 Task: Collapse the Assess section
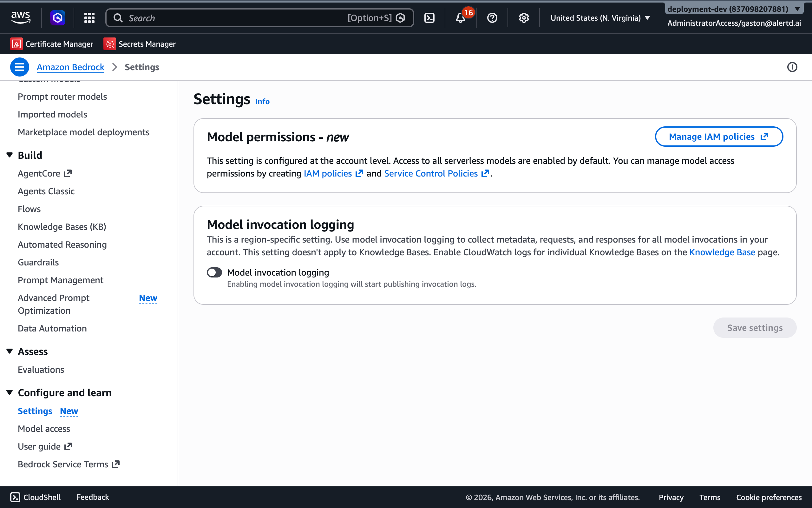click(x=10, y=351)
